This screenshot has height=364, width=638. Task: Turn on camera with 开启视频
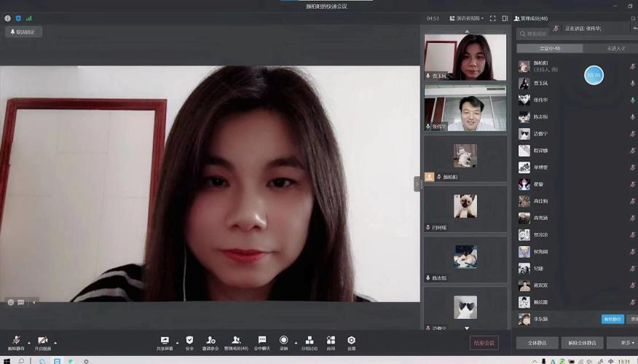42,341
